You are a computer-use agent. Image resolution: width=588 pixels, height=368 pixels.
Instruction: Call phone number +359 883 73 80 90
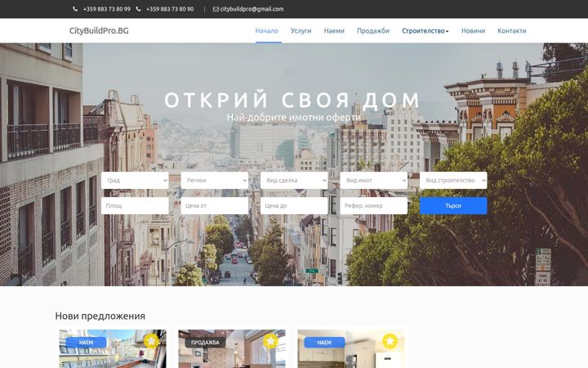[x=170, y=9]
